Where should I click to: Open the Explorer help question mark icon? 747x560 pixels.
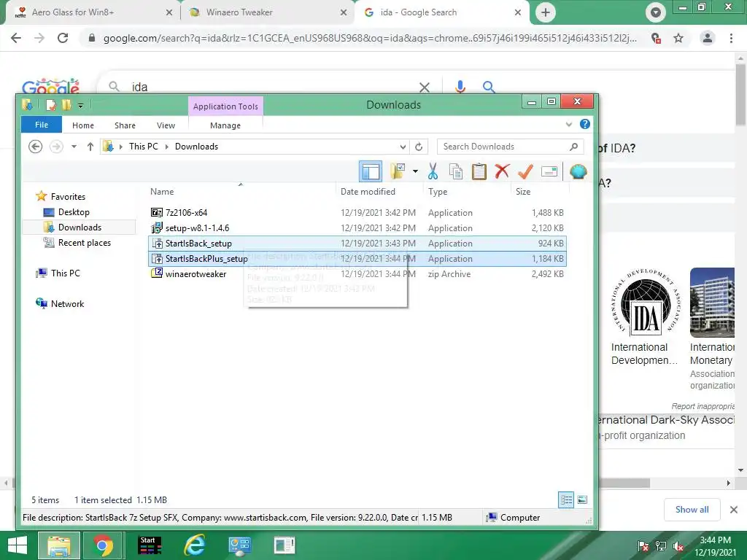[585, 124]
